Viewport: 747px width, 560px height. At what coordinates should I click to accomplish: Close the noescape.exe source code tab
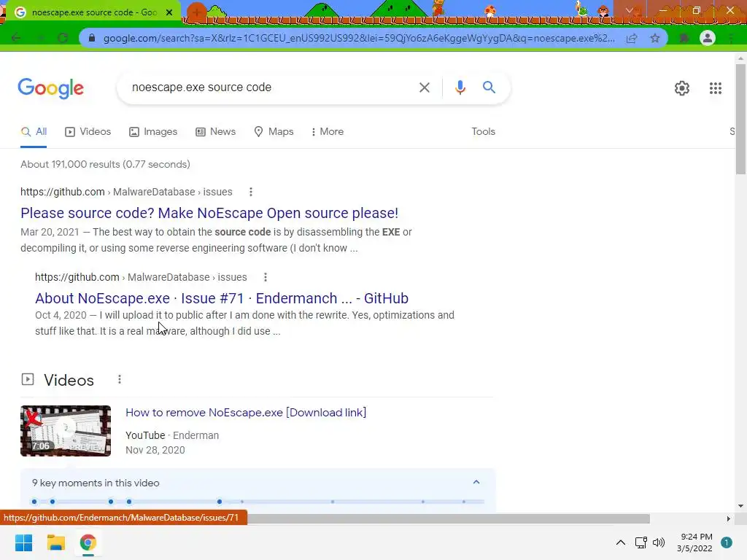pos(169,12)
